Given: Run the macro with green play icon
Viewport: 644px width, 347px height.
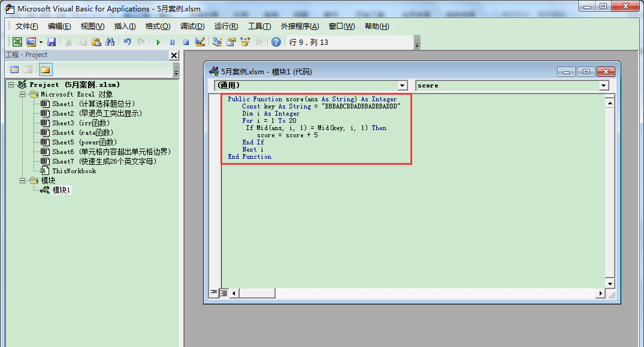Looking at the screenshot, I should click(x=158, y=42).
